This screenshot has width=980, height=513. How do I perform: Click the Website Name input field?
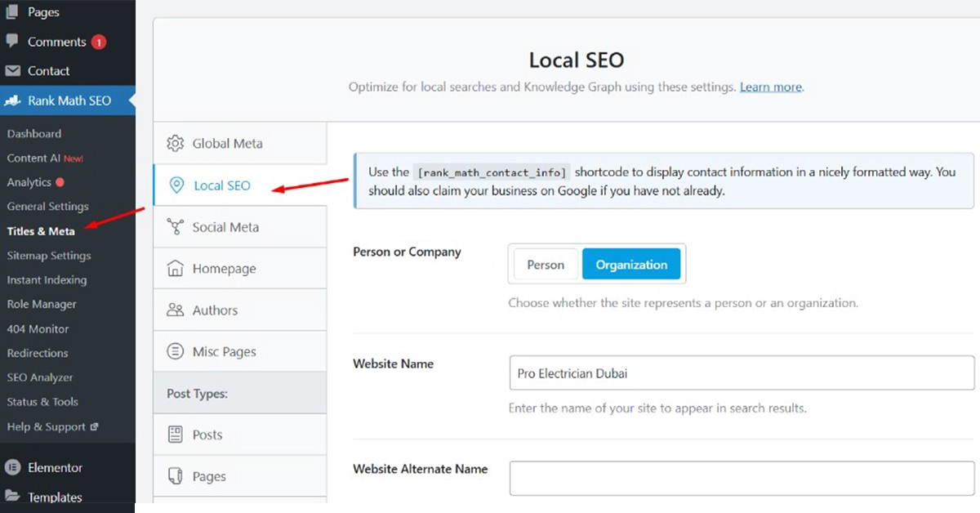[x=741, y=373]
